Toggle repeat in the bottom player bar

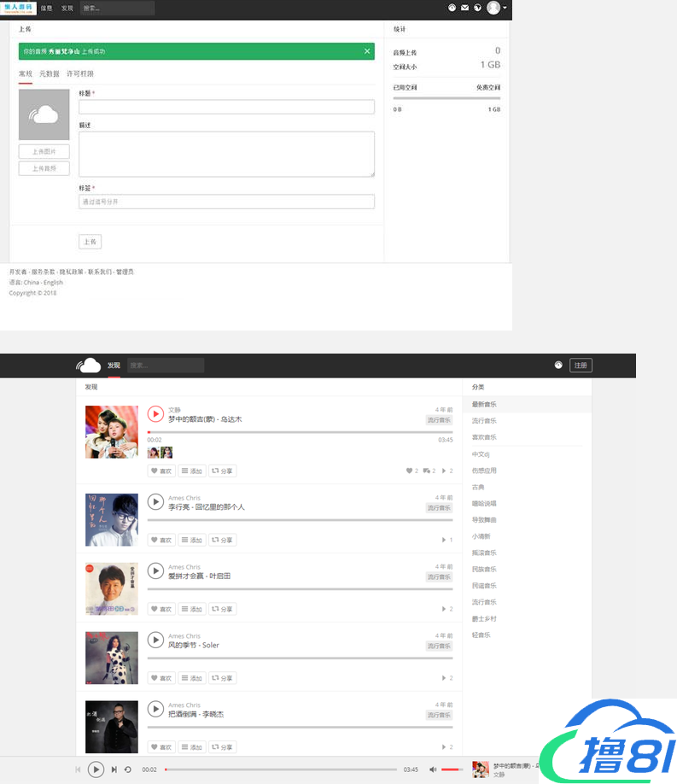tap(128, 769)
